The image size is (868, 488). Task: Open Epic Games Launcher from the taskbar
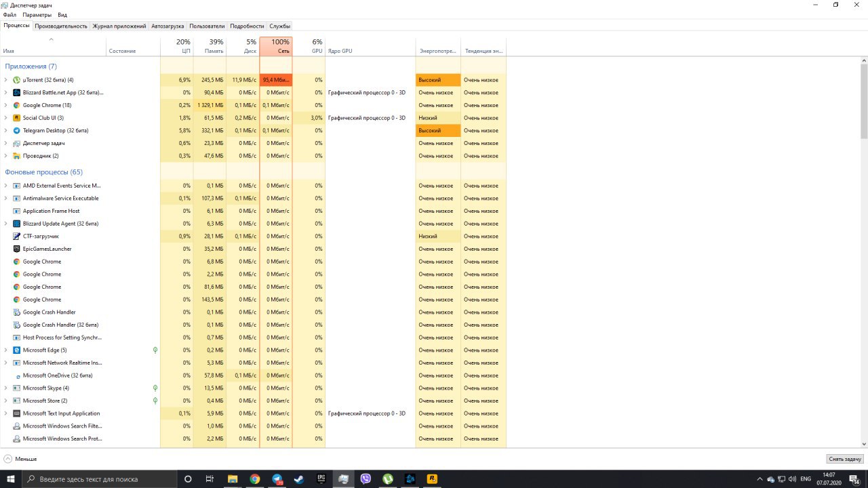click(x=321, y=479)
